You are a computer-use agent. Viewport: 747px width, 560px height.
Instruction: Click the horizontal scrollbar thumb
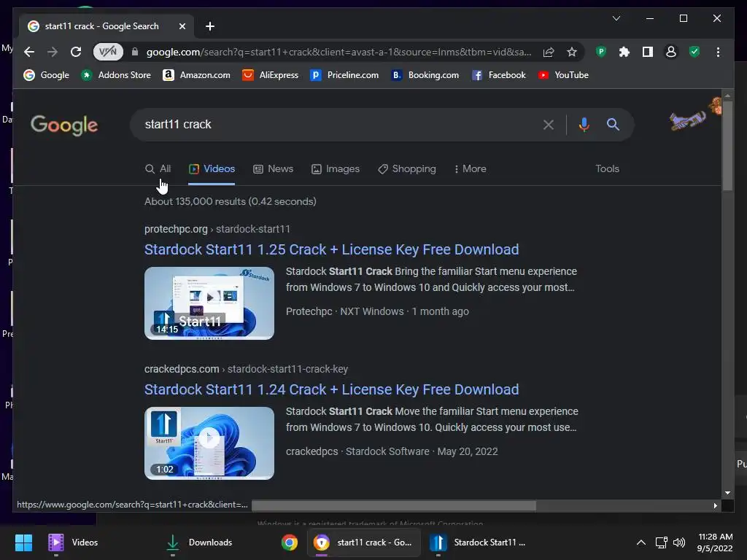(x=393, y=506)
